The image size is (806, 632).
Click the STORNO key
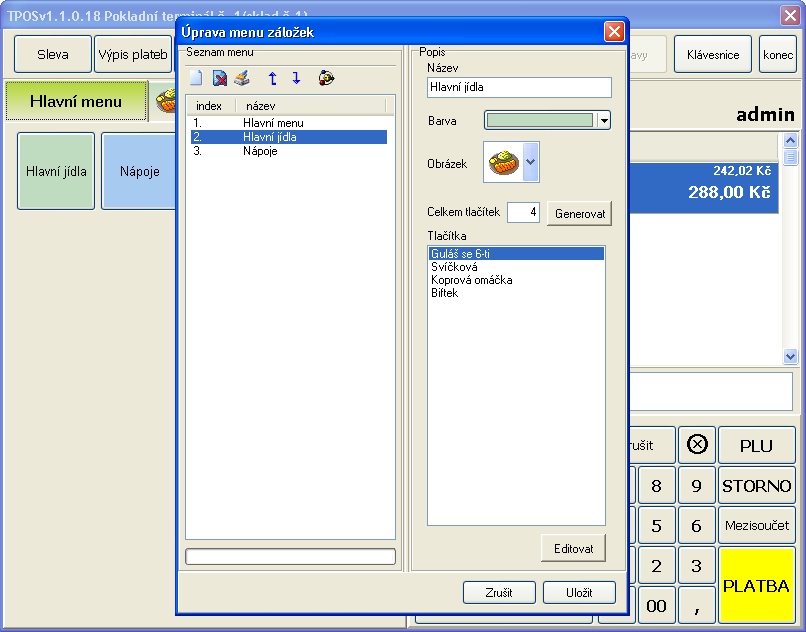757,485
